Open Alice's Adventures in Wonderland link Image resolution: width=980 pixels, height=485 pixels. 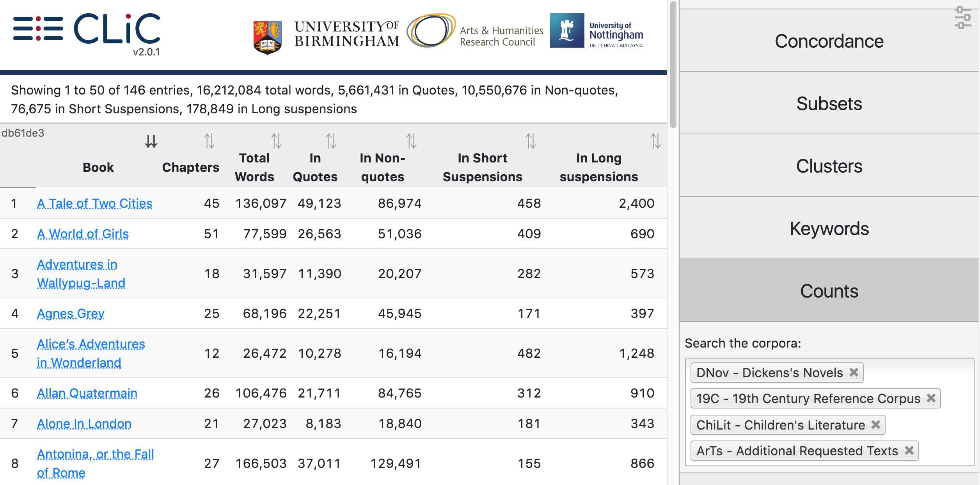pos(91,353)
